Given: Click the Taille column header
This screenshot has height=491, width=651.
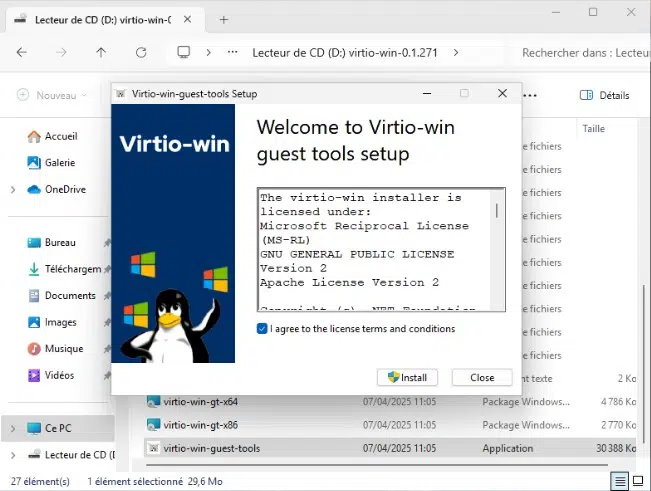Looking at the screenshot, I should [x=593, y=129].
